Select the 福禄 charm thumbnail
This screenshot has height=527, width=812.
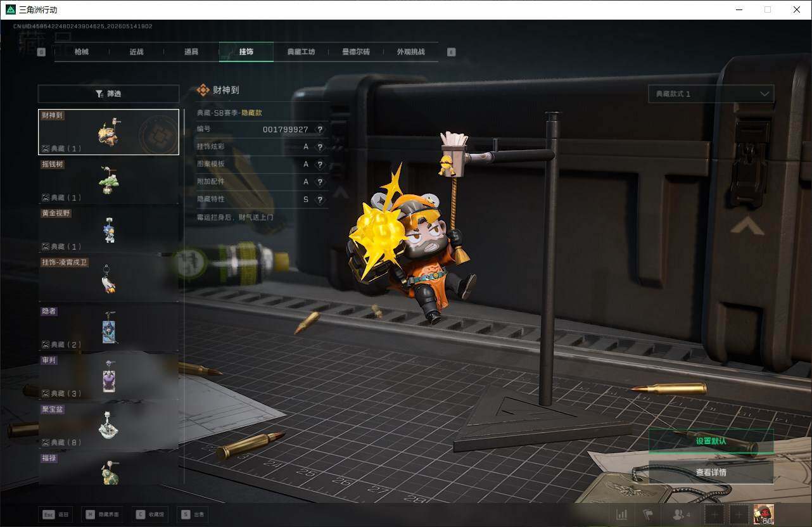click(x=108, y=469)
